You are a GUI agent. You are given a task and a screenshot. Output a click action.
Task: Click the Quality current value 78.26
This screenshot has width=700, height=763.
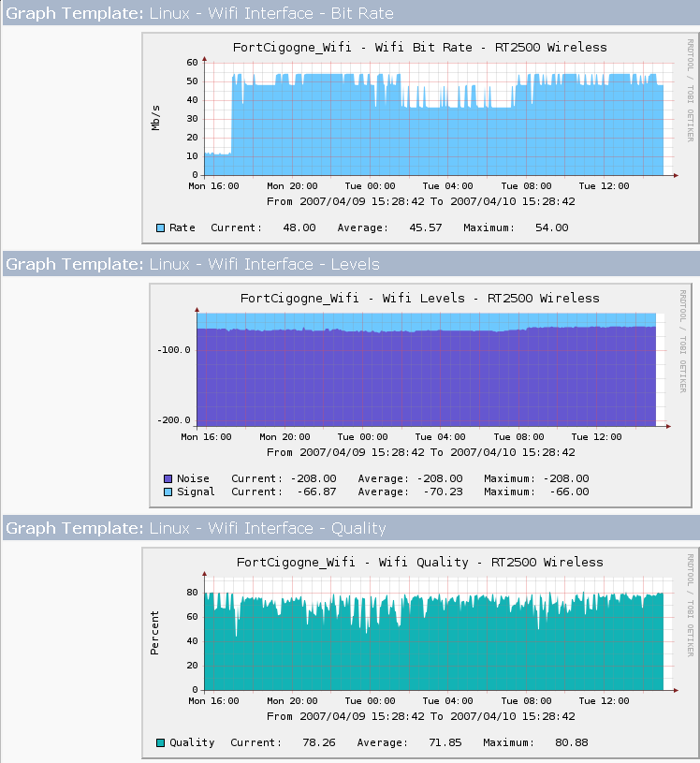pyautogui.click(x=319, y=742)
